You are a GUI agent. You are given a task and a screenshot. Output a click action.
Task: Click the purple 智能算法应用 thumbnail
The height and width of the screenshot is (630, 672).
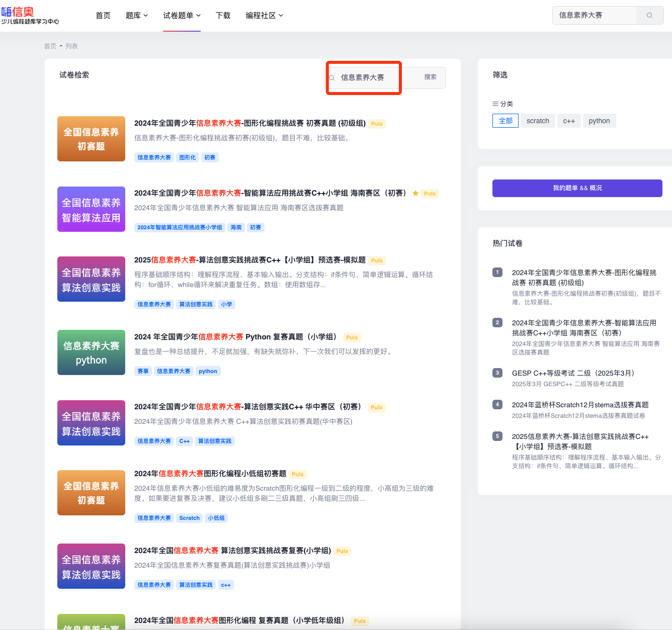pyautogui.click(x=91, y=209)
